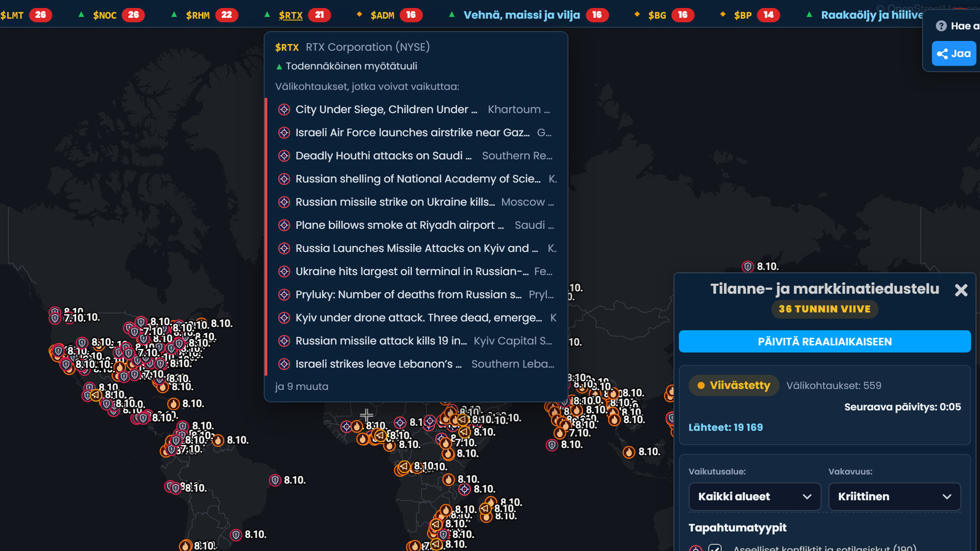Open the Kriittinen severity dropdown
Viewport: 980px width, 551px height.
894,497
